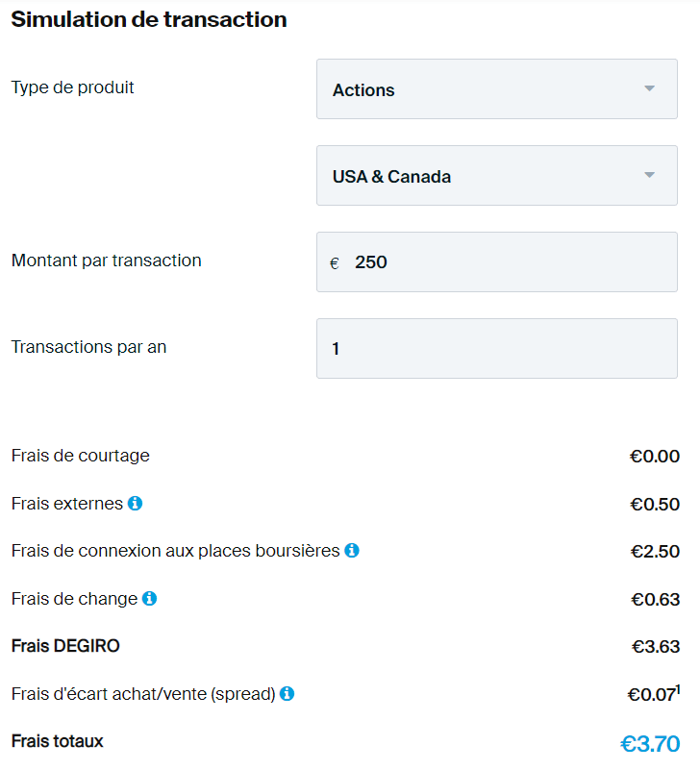Expand the USA & Canada market dropdown

click(496, 176)
